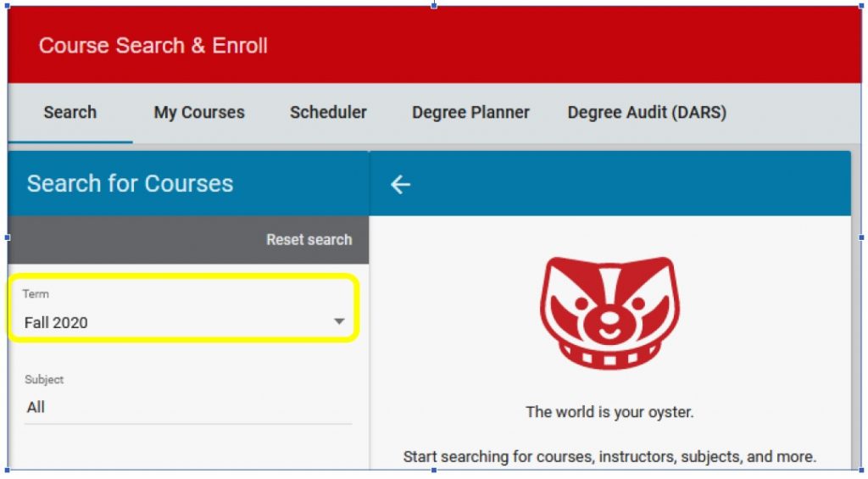Click the Course Search & Enroll title
Image resolution: width=868 pixels, height=479 pixels.
pyautogui.click(x=153, y=46)
